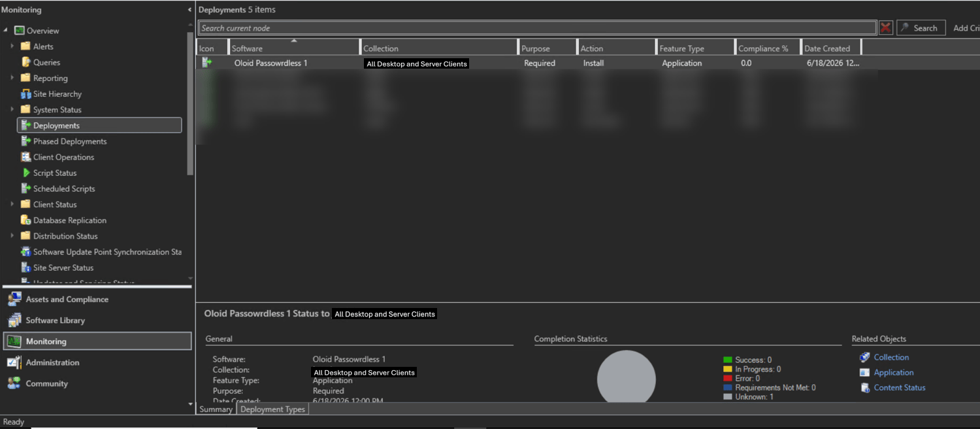Open the Administration workspace
The image size is (980, 429).
click(97, 362)
